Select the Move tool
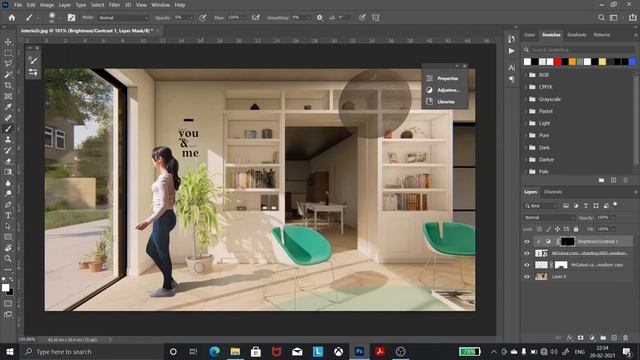This screenshot has height=360, width=640. click(8, 42)
